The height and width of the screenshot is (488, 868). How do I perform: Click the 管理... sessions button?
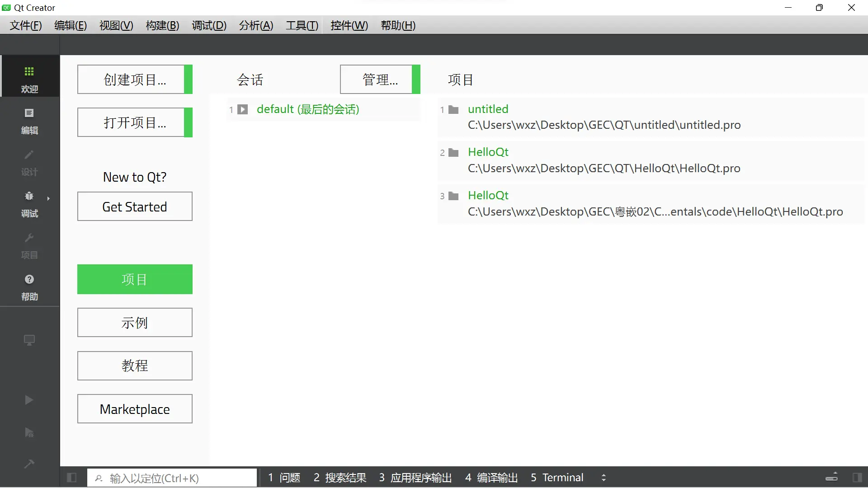coord(380,80)
